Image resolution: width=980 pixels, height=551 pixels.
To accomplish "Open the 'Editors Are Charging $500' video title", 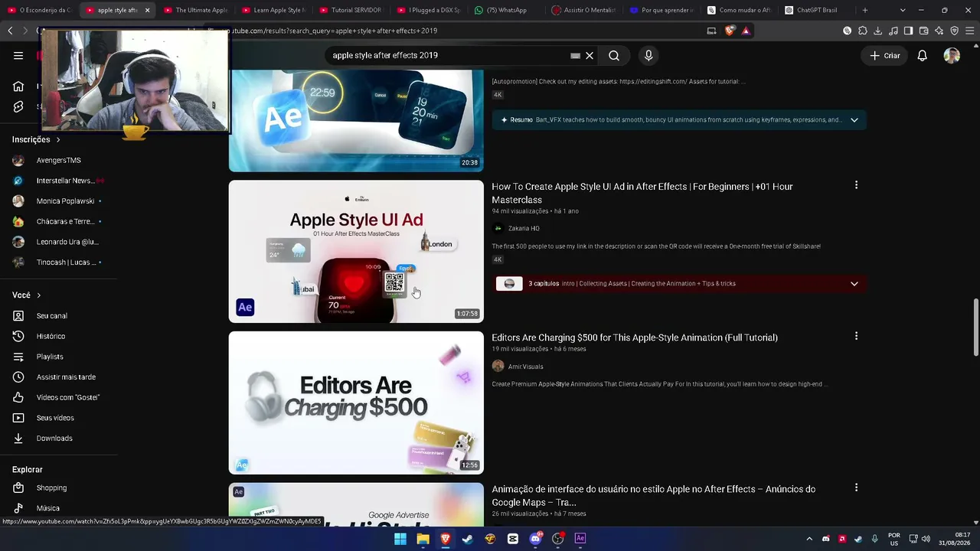I will (634, 337).
